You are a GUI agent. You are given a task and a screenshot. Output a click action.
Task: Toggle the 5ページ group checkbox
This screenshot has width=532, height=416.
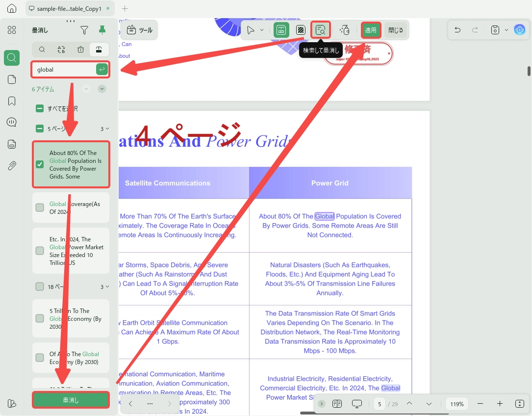(x=40, y=129)
